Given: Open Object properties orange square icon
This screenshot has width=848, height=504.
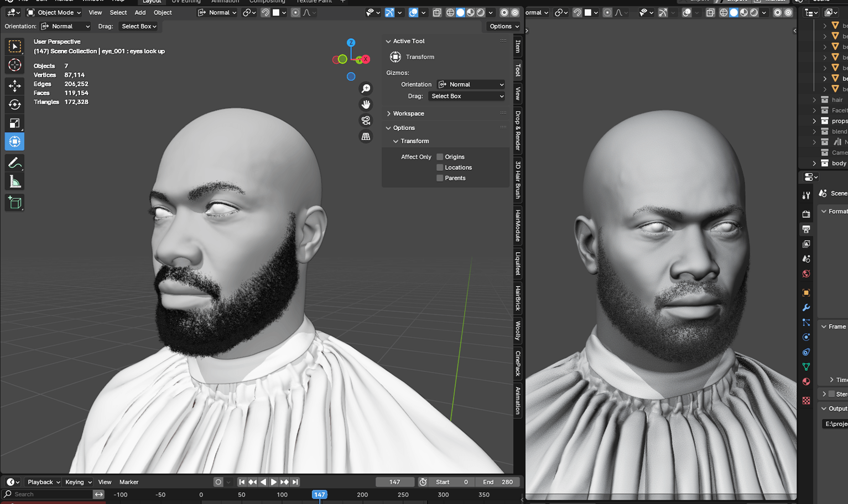Looking at the screenshot, I should (x=806, y=292).
